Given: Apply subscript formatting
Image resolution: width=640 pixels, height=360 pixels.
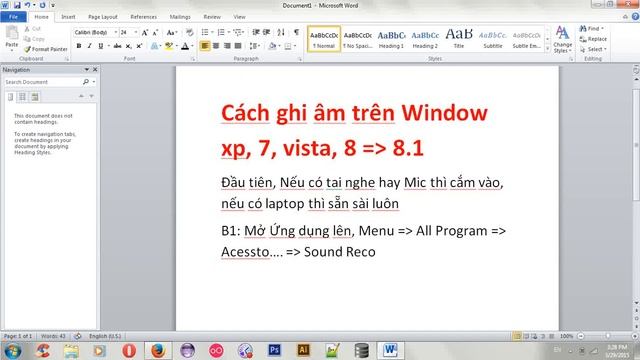Looking at the screenshot, I should pyautogui.click(x=129, y=46).
